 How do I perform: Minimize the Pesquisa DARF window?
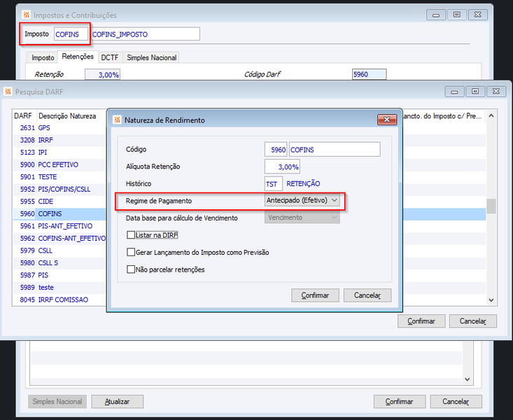pos(454,92)
